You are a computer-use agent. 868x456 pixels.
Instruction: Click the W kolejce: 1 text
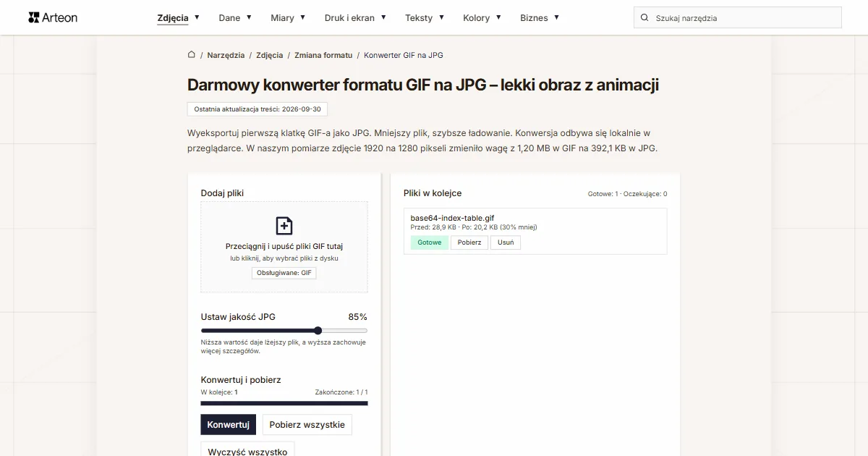click(219, 392)
